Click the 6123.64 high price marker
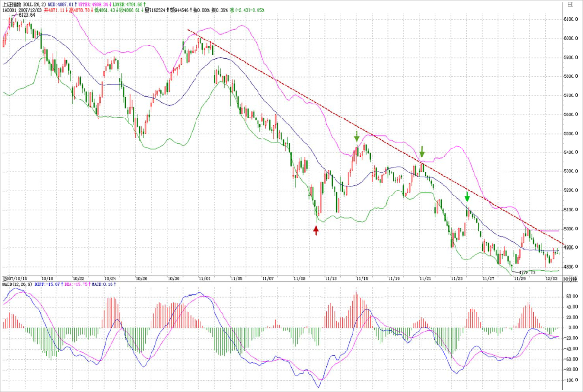 coord(27,15)
